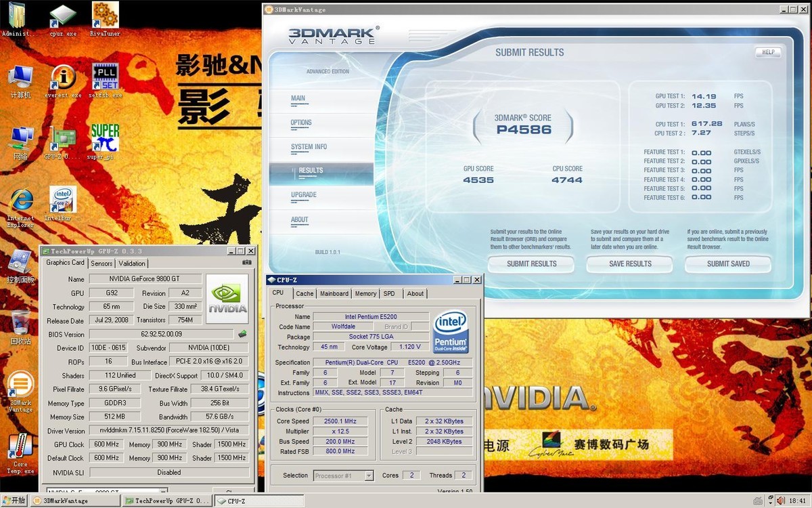The image size is (812, 508).
Task: Launch the everest.exe desktop icon
Action: (63, 81)
